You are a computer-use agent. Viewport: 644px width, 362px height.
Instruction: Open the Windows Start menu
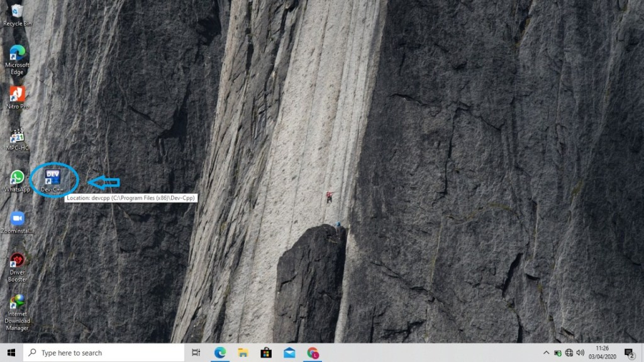11,353
